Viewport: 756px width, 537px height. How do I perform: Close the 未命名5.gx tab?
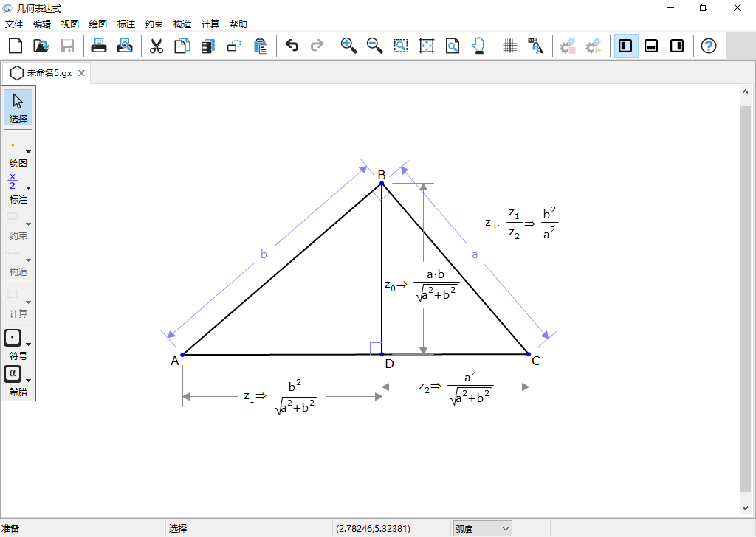(x=81, y=74)
